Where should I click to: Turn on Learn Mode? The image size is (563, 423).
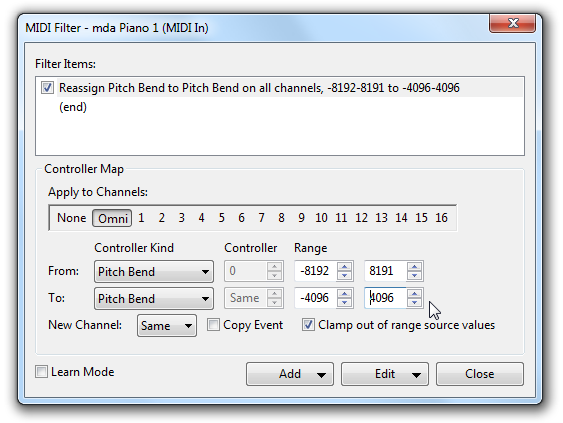42,372
